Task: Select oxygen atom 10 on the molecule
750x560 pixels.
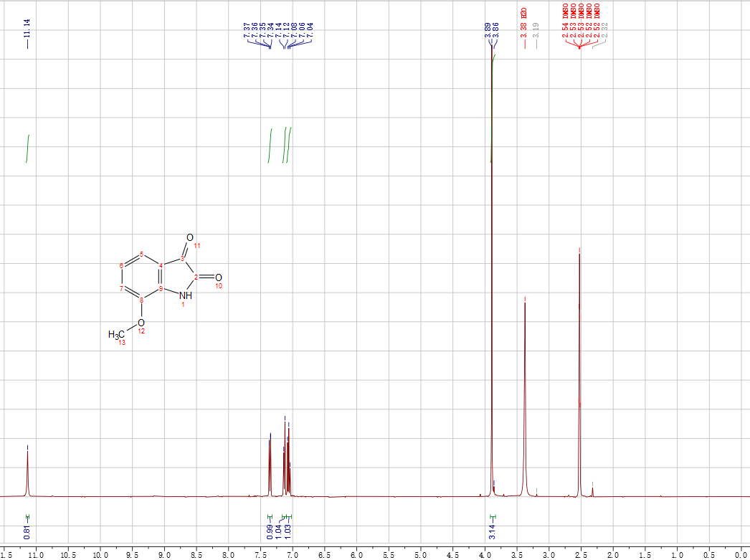Action: 218,277
